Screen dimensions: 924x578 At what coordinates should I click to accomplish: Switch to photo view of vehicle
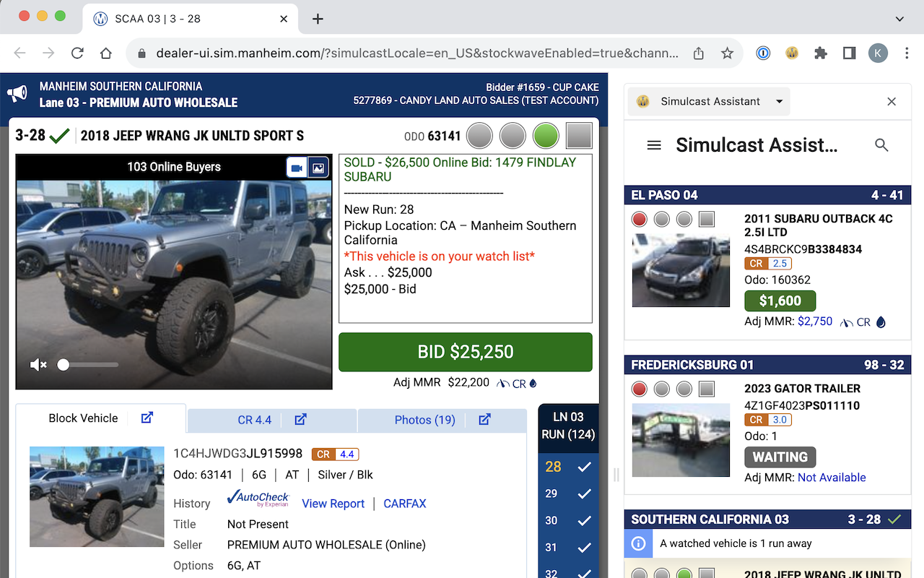point(318,168)
